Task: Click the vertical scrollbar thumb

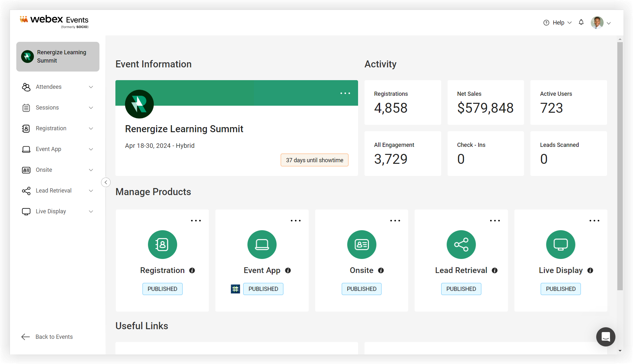Action: pos(620,166)
